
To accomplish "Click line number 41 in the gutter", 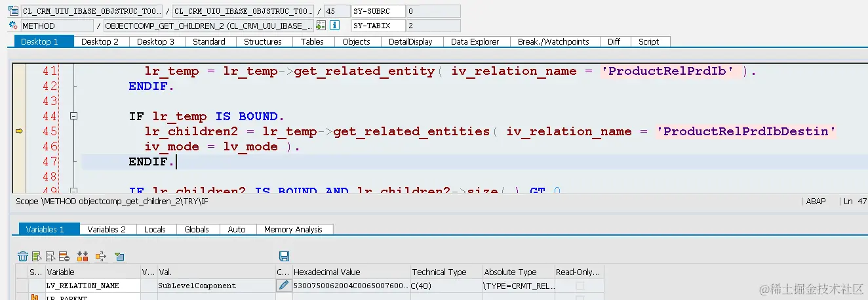I will pyautogui.click(x=50, y=71).
